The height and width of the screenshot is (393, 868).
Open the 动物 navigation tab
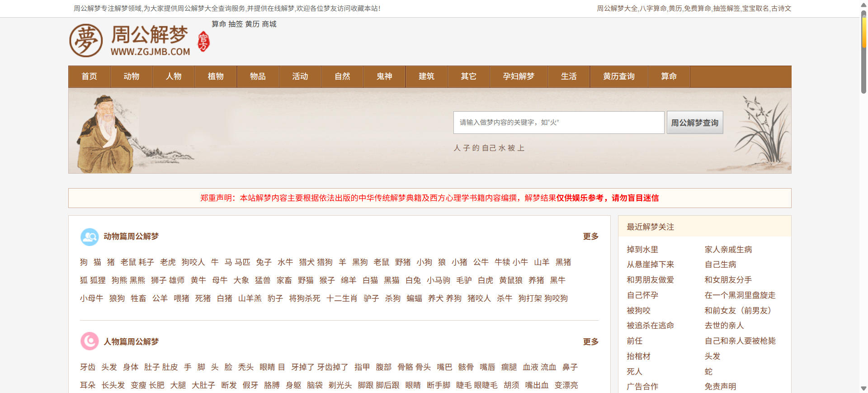point(132,76)
